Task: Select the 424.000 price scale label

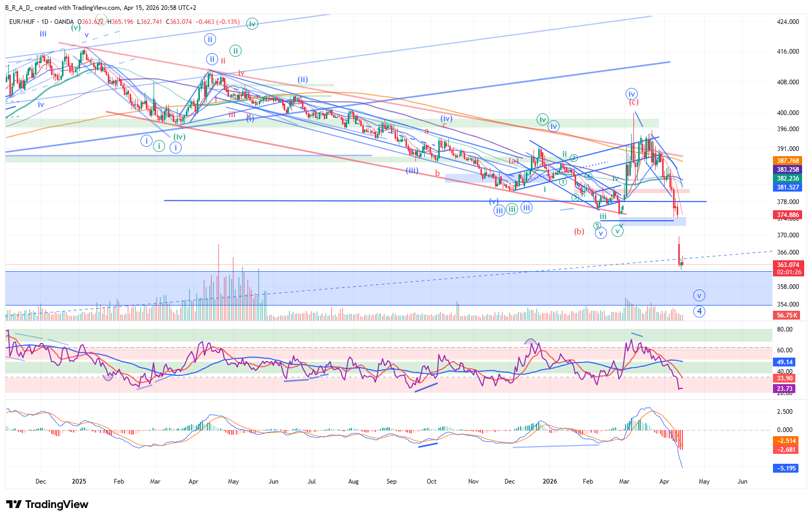Action: 788,22
